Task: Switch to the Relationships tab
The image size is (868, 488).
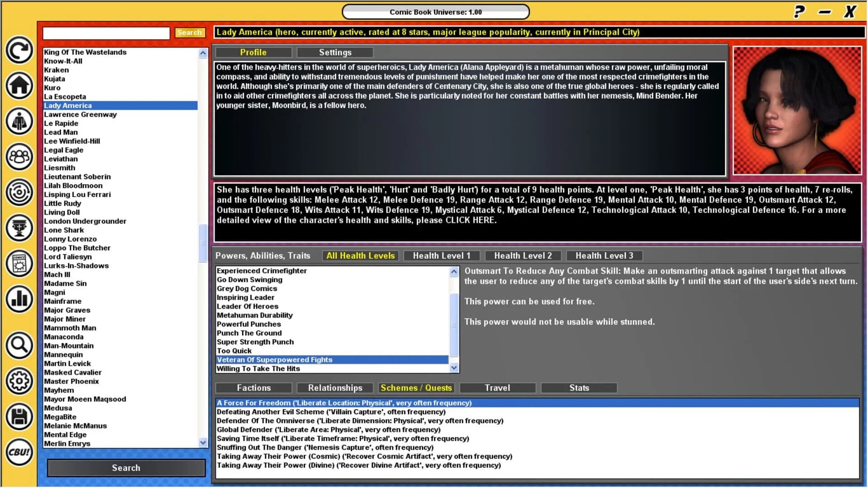Action: [x=335, y=388]
